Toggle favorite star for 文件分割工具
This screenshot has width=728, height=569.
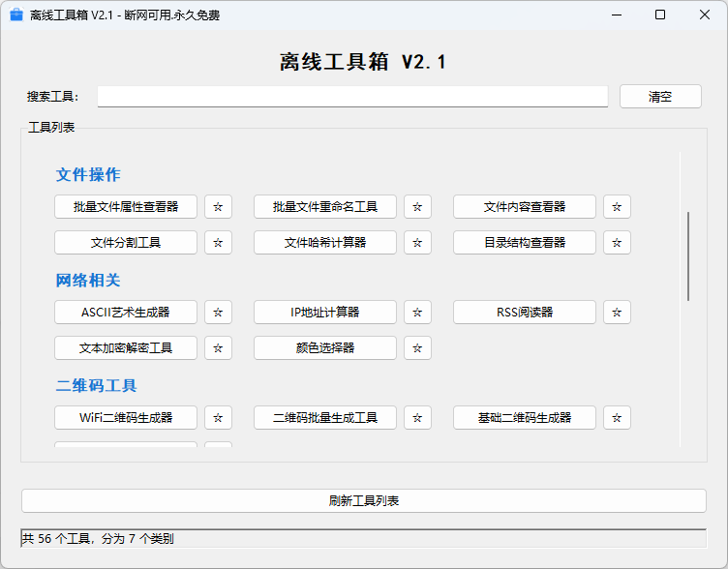[218, 243]
